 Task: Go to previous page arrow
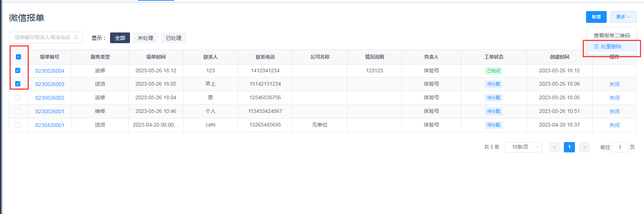(x=554, y=147)
